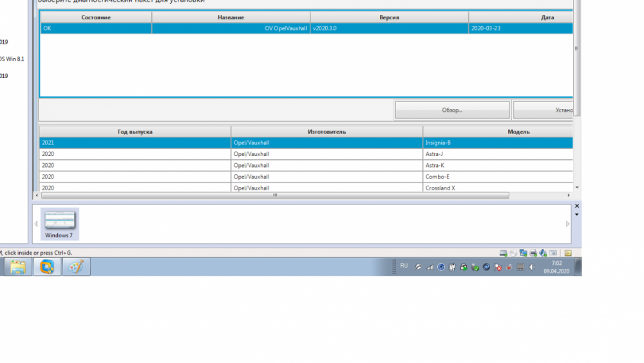Viewport: 644px width, 363px height.
Task: Click the red pin tray icon
Action: pos(509,267)
